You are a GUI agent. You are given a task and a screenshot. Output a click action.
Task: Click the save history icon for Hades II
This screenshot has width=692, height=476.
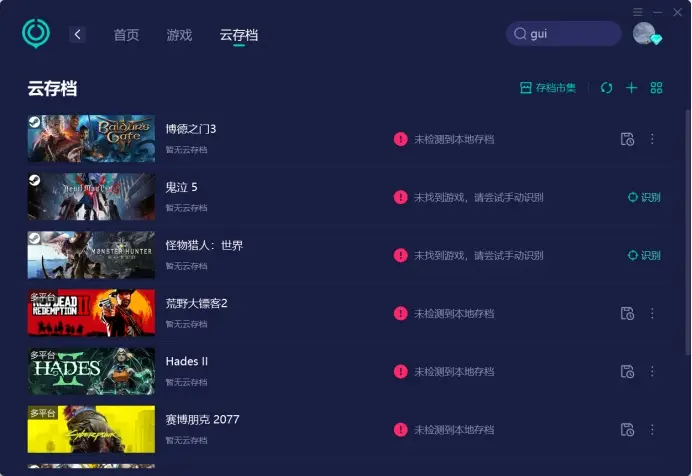click(627, 371)
